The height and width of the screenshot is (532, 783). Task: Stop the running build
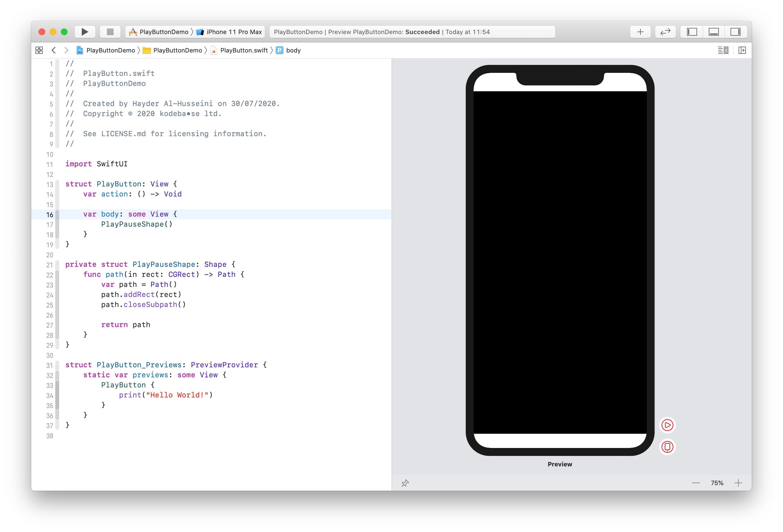click(110, 32)
